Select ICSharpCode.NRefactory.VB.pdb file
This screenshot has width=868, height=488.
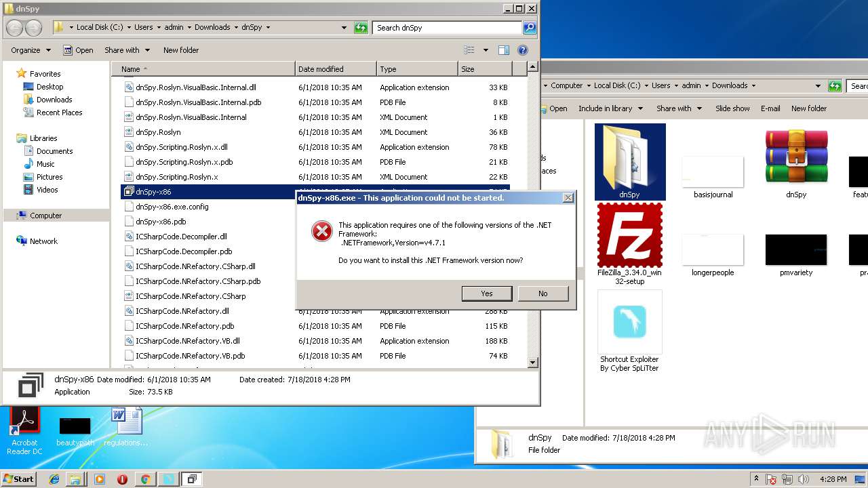click(190, 356)
